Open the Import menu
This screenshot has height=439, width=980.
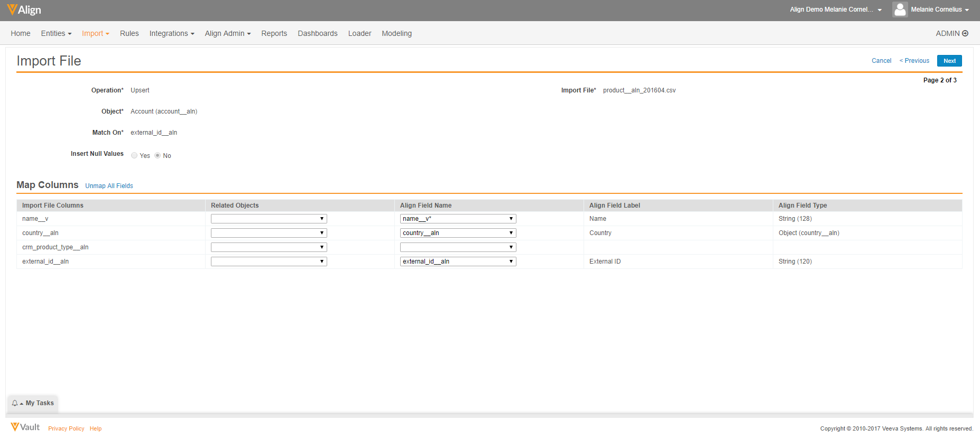coord(95,33)
